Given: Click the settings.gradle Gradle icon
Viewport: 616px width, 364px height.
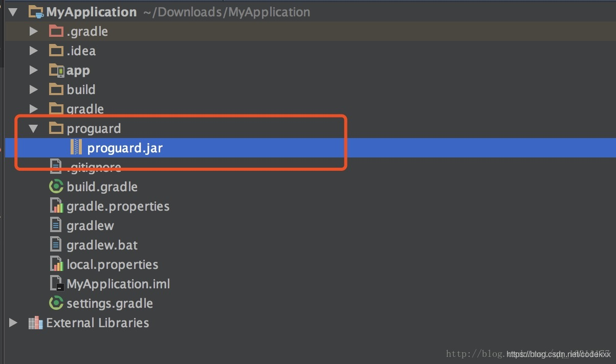Looking at the screenshot, I should [x=56, y=303].
